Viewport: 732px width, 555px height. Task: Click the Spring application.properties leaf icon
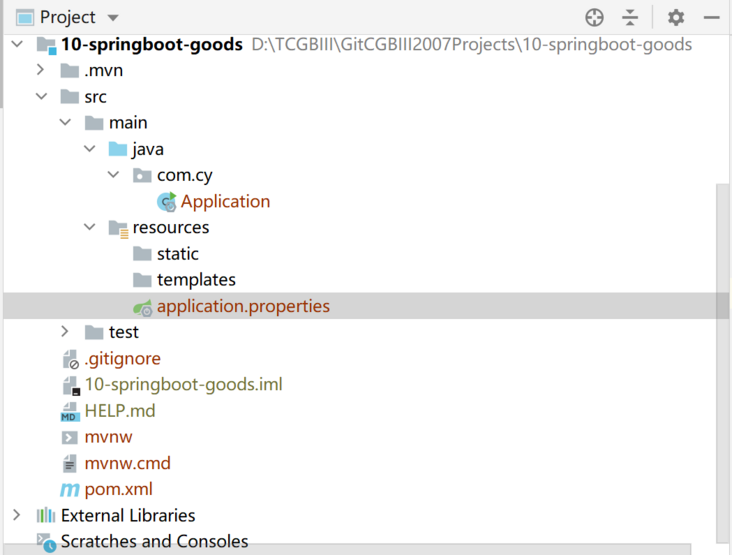tap(143, 307)
